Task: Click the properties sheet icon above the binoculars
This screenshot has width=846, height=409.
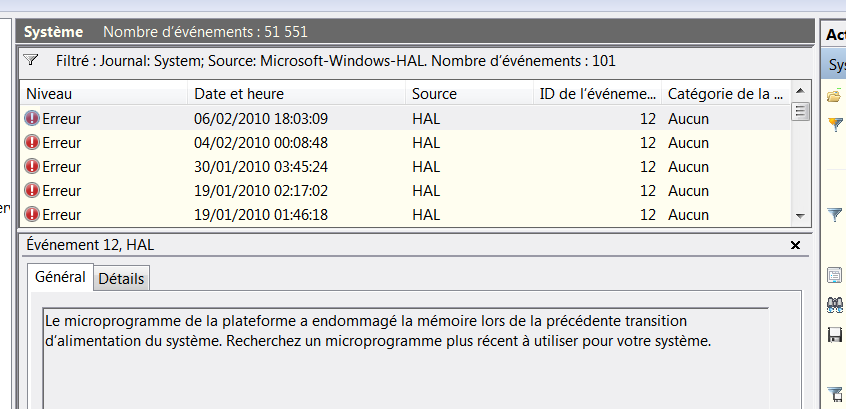Action: [835, 276]
